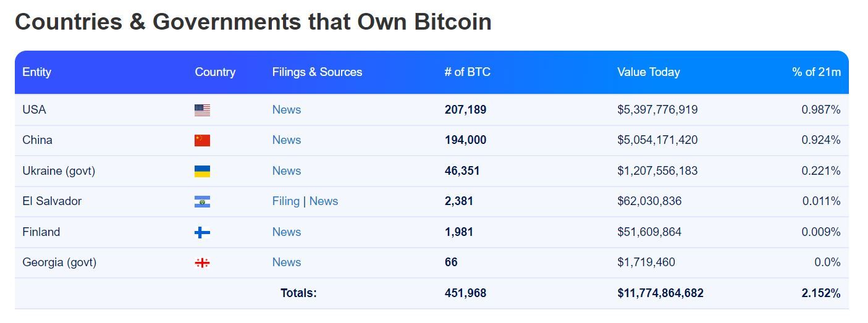
Task: Click the Finland flag icon
Action: (202, 232)
